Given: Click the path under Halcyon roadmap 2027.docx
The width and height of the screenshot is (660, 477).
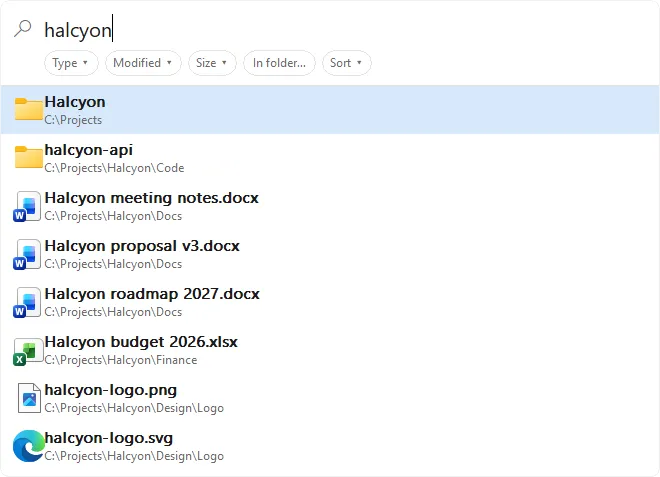Looking at the screenshot, I should click(113, 312).
